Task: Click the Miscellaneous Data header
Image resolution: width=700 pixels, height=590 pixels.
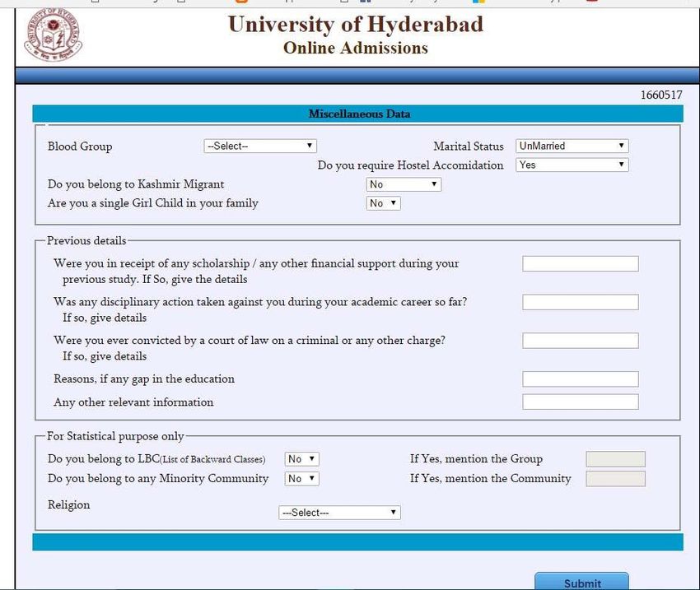Action: [359, 114]
